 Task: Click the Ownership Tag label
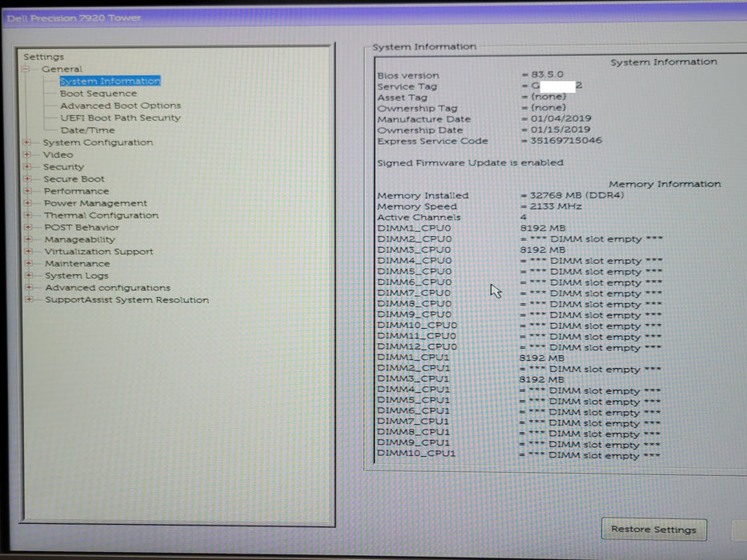pyautogui.click(x=417, y=108)
